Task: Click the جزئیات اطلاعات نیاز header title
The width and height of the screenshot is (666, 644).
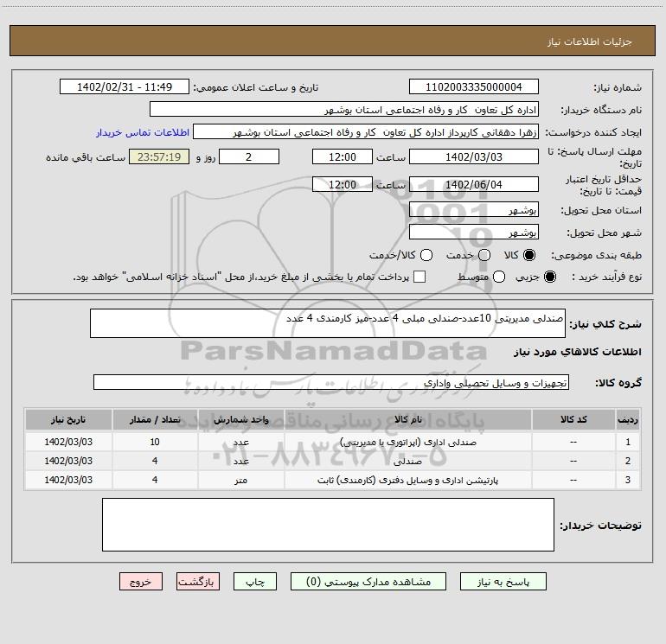Action: click(590, 41)
